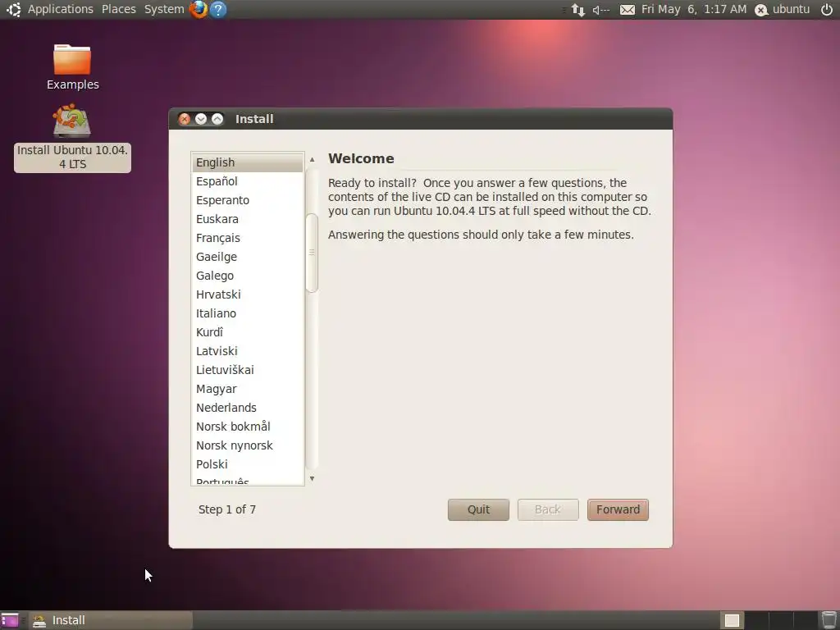Click the power shutdown icon
The image size is (840, 630).
tap(827, 10)
